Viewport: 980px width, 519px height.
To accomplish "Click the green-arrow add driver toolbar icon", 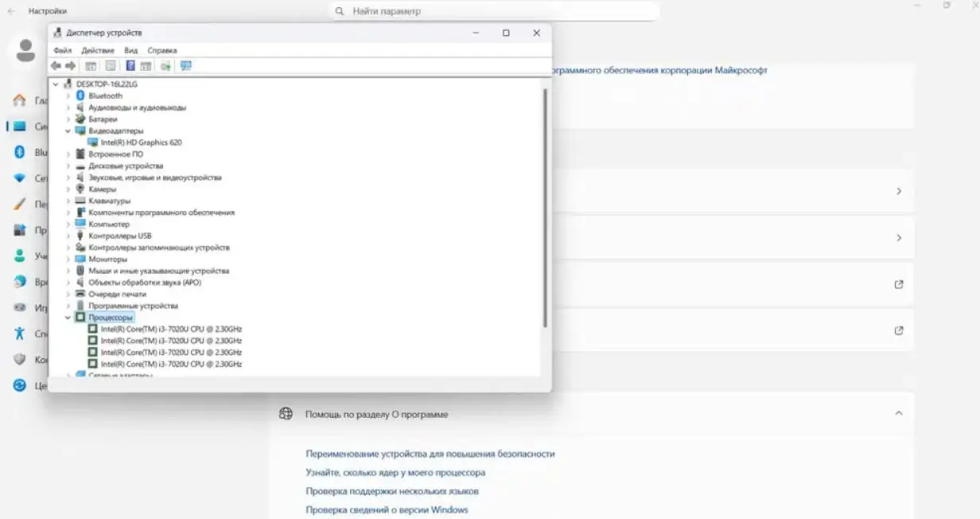I will pyautogui.click(x=165, y=66).
